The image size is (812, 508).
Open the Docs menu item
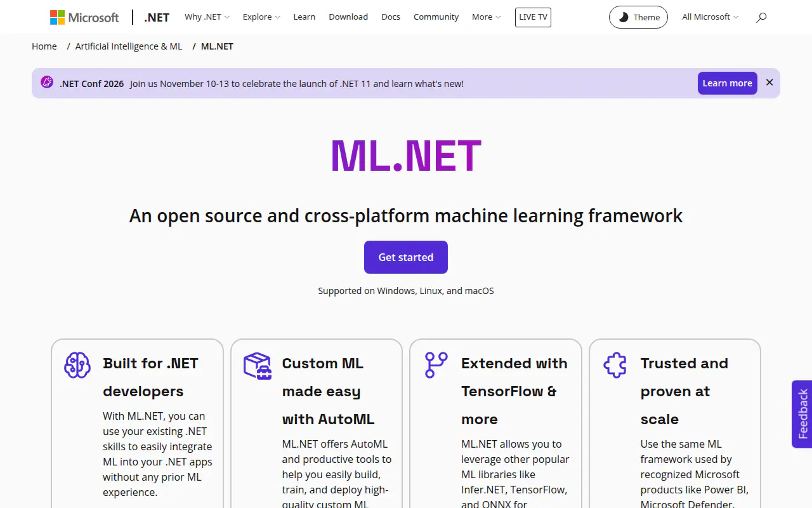(391, 17)
